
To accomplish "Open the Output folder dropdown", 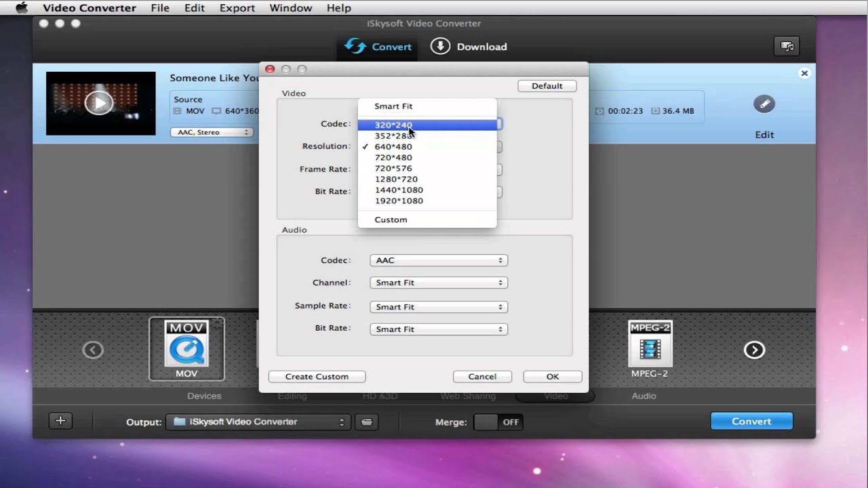I will (x=258, y=422).
